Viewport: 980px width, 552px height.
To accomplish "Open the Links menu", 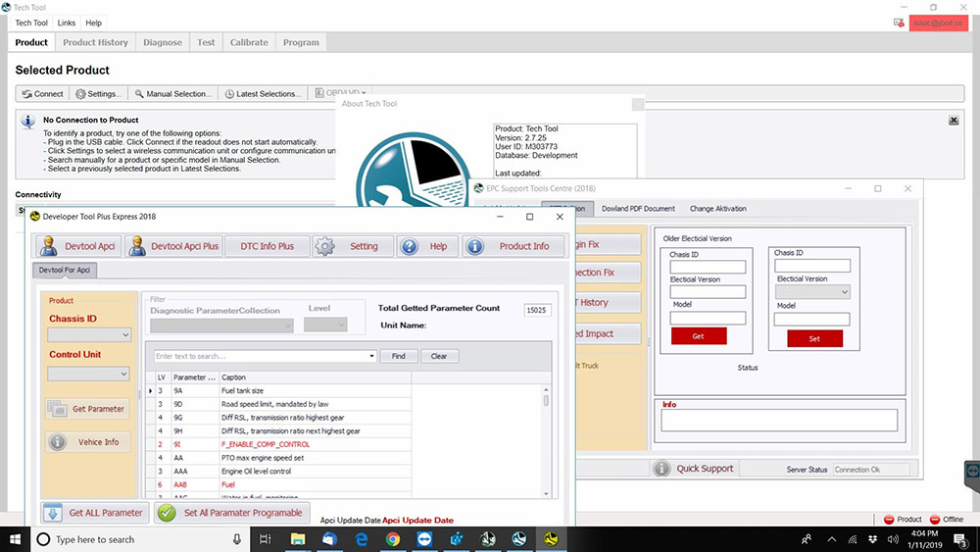I will 67,24.
